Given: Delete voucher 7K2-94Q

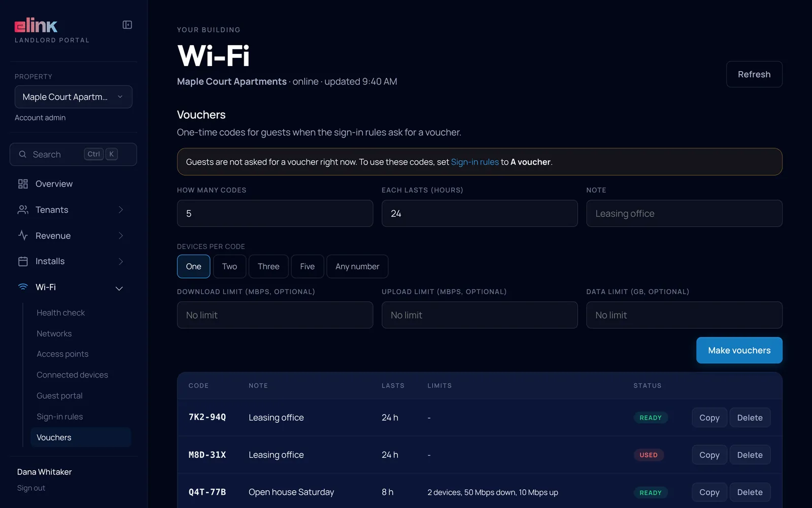Looking at the screenshot, I should tap(750, 418).
